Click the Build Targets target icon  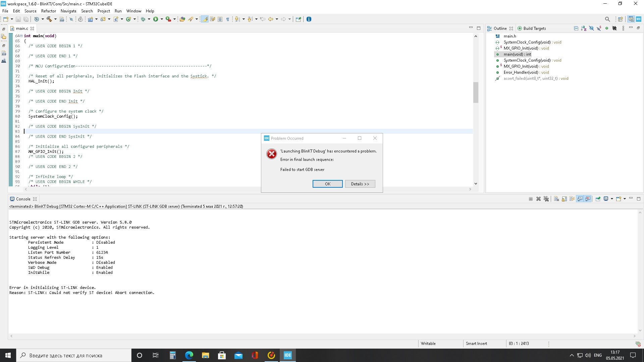coord(520,28)
